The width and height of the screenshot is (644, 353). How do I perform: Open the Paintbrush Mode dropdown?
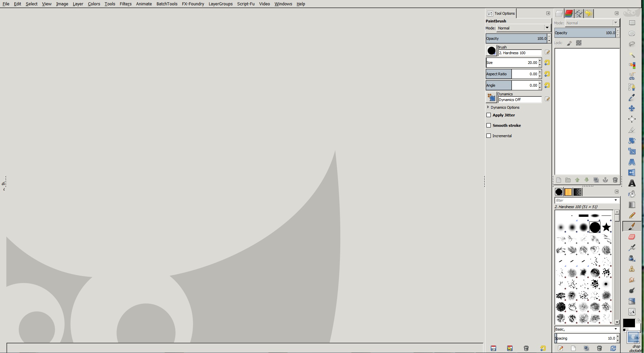tap(524, 28)
